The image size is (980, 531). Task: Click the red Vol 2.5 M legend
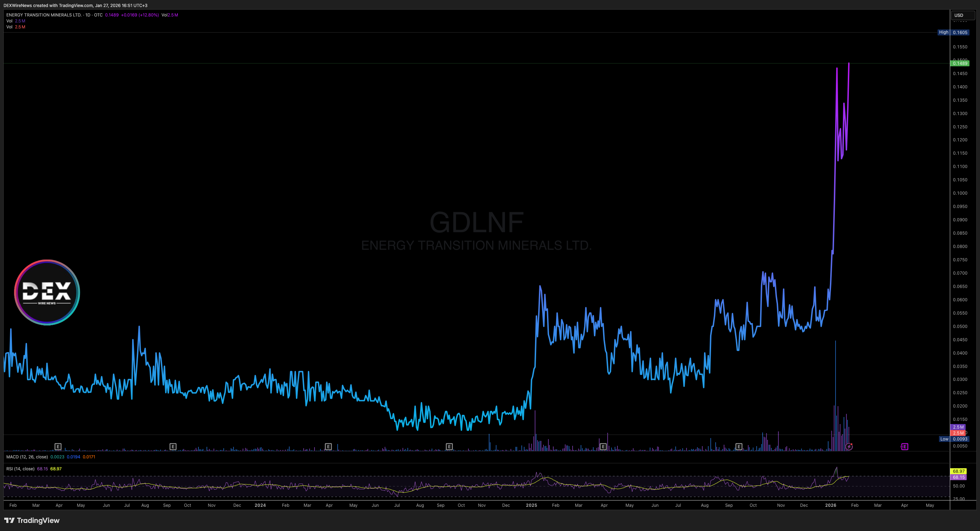(16, 27)
